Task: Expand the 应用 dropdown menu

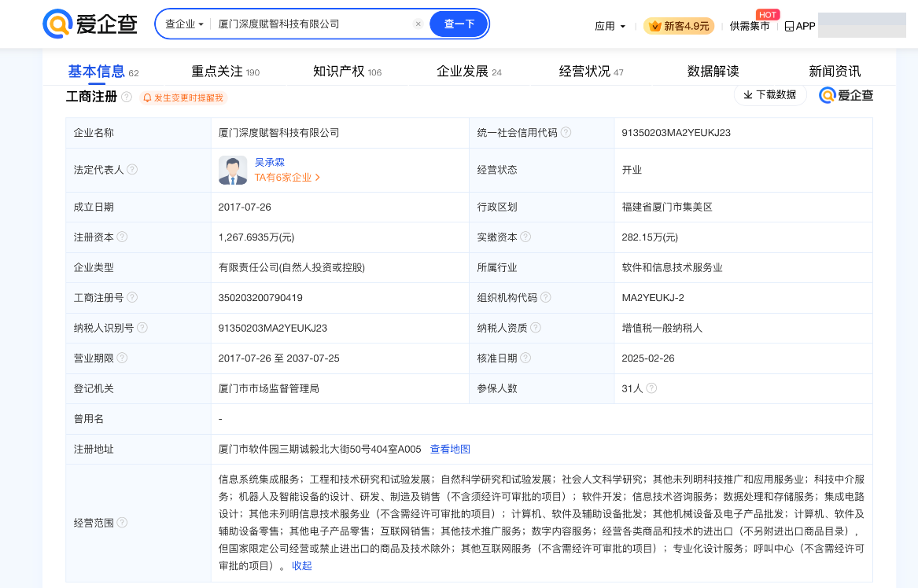Action: (x=610, y=26)
